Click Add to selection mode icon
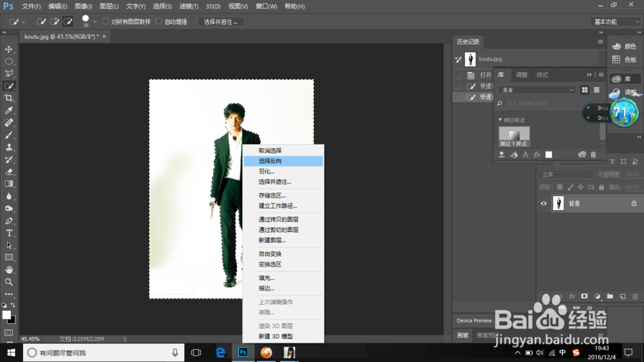Screen dimensions: 644x362 (x=55, y=21)
